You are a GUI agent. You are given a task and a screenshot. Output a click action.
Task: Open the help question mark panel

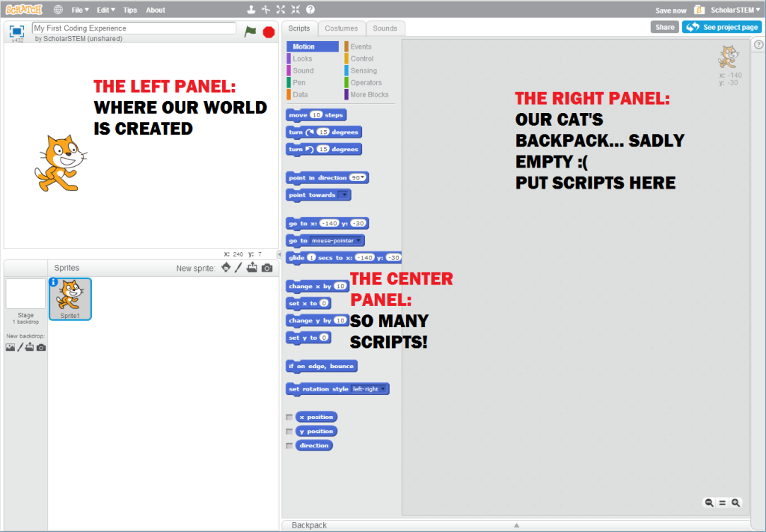(759, 44)
